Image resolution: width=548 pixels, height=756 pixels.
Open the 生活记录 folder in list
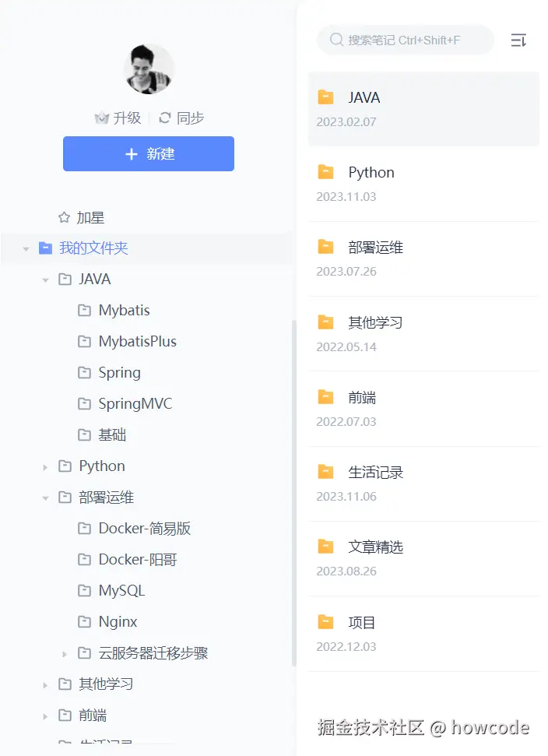pyautogui.click(x=375, y=473)
